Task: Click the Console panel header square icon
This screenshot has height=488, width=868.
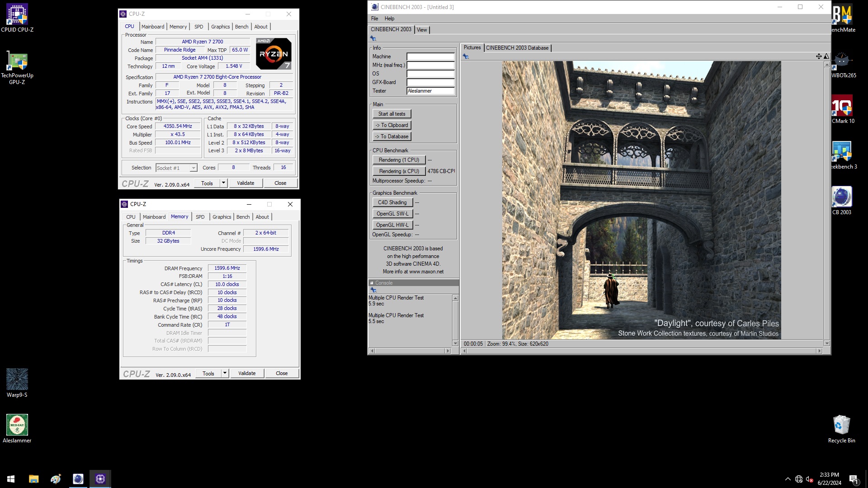Action: click(x=372, y=283)
